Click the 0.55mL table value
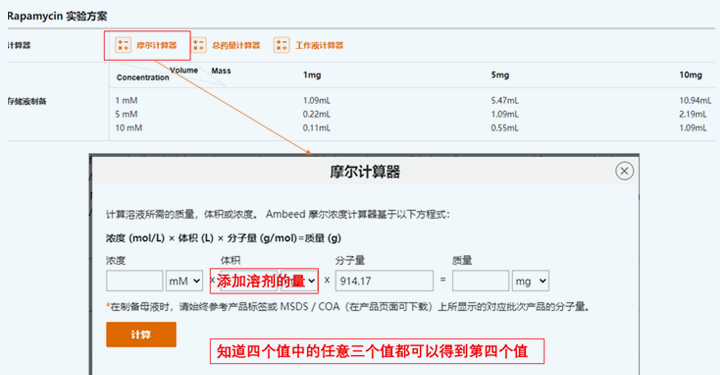This screenshot has width=720, height=375. pyautogui.click(x=505, y=128)
